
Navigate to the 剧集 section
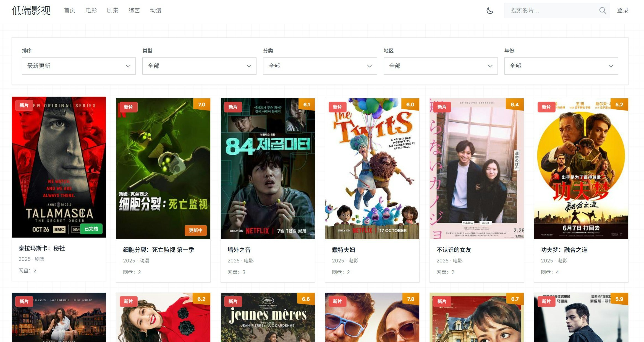(x=112, y=10)
